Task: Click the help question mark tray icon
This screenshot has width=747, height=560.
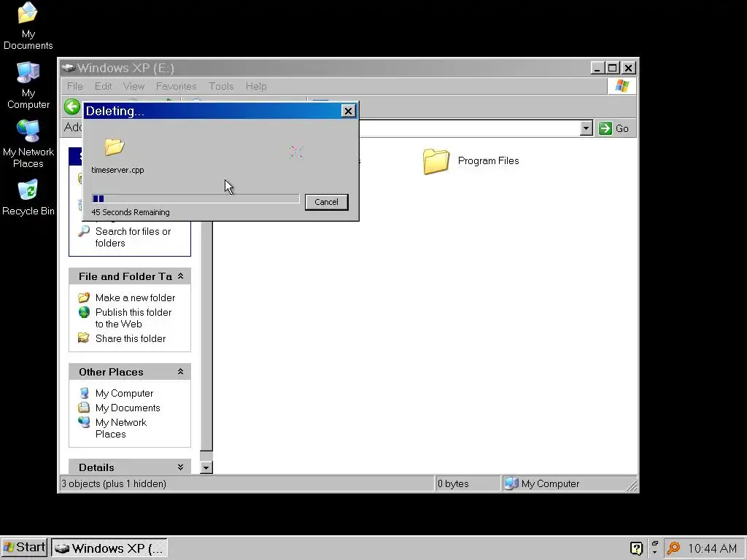Action: (636, 548)
